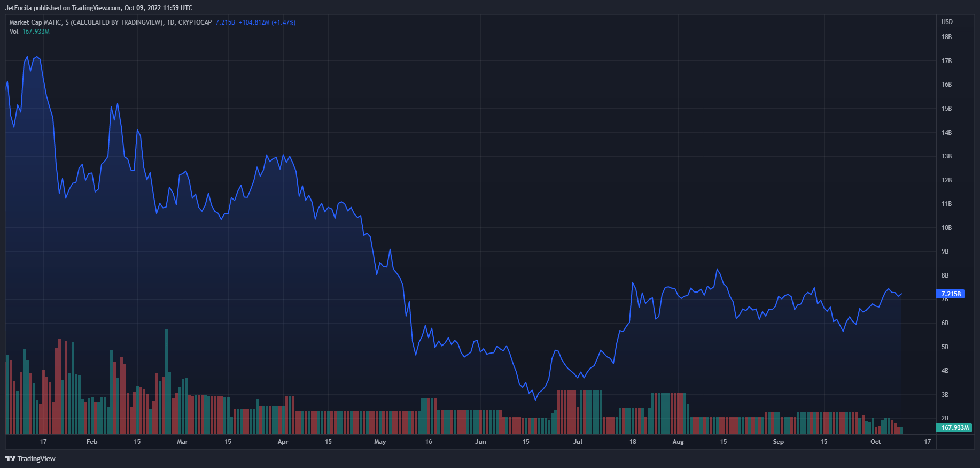The image size is (980, 468).
Task: Click the 7.215B market cap value in header
Action: tap(225, 22)
